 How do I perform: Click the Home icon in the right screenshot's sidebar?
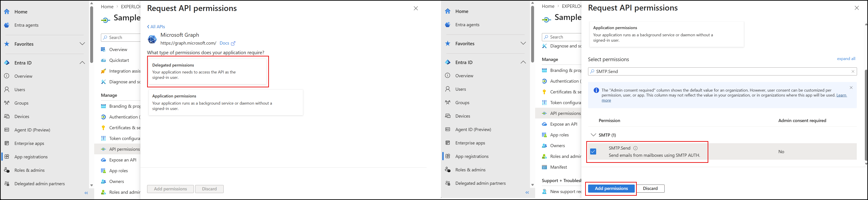pyautogui.click(x=447, y=11)
